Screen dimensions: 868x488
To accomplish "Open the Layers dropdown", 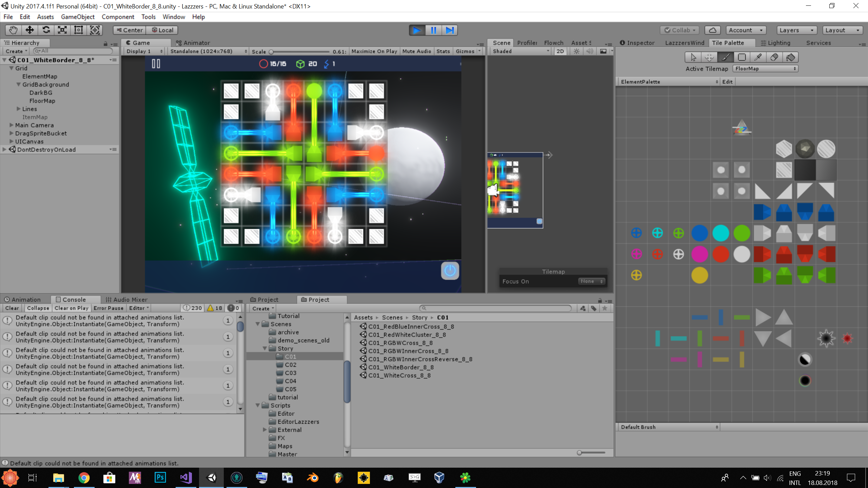I will [x=796, y=30].
